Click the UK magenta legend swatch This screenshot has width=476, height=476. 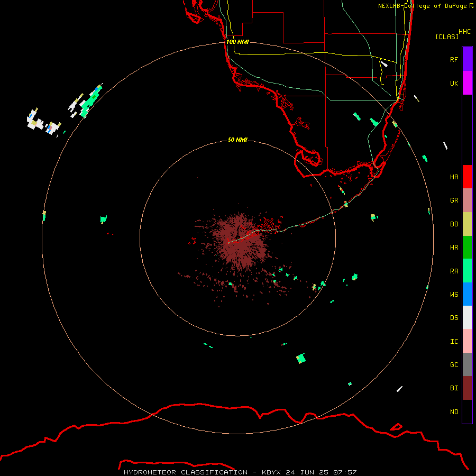pos(467,83)
